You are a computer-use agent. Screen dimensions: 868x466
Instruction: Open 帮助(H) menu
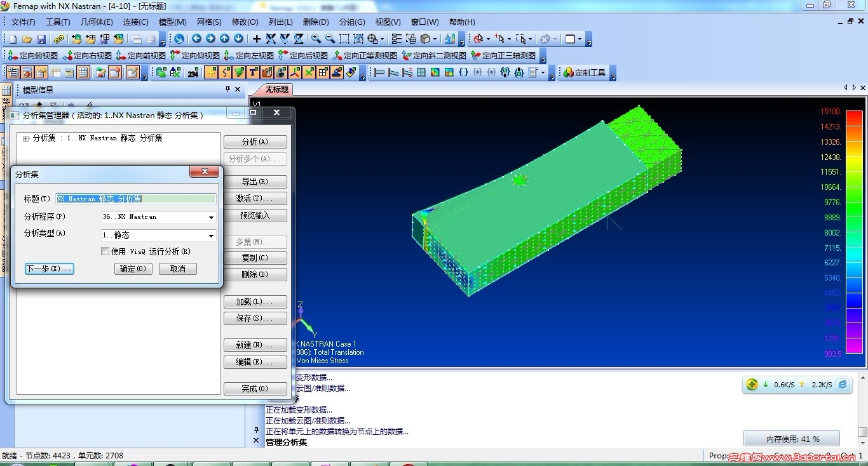pyautogui.click(x=462, y=22)
